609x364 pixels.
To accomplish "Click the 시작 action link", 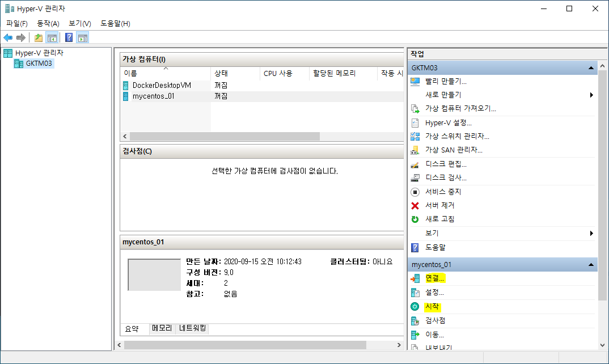I will [432, 307].
